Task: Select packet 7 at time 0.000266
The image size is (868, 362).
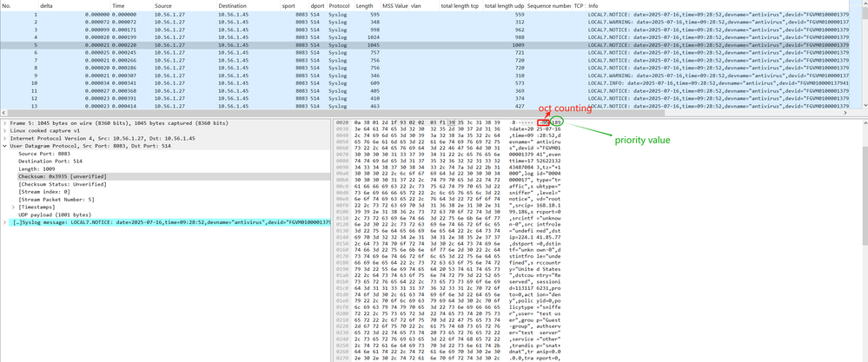Action: [x=425, y=60]
